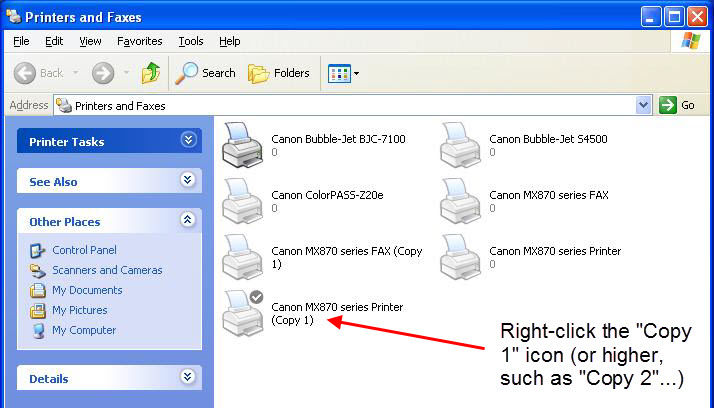This screenshot has height=408, width=714.
Task: Click the green Go button
Action: 677,106
